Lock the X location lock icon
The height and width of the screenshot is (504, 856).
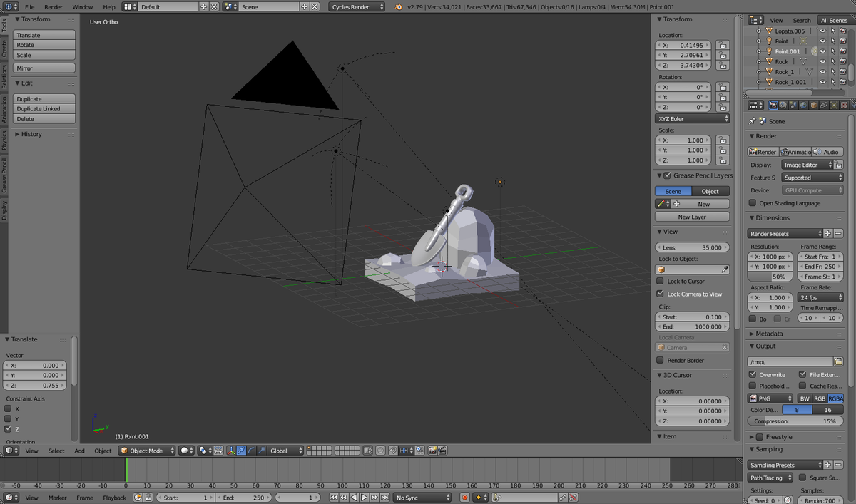pyautogui.click(x=723, y=46)
